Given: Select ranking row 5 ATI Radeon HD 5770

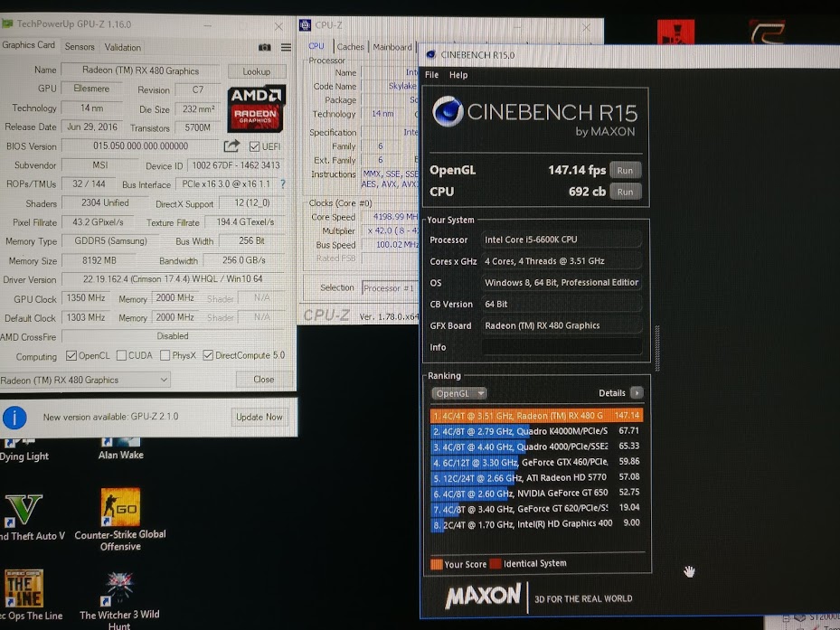Looking at the screenshot, I should point(536,476).
